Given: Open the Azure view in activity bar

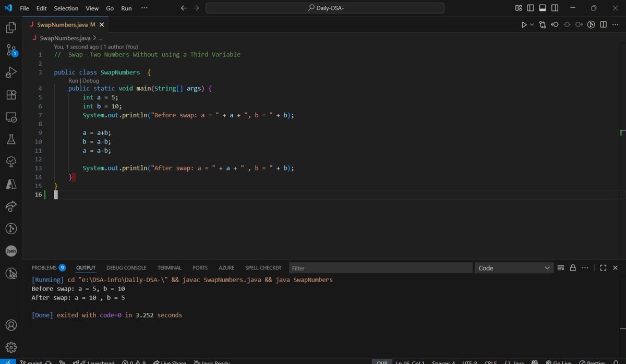Looking at the screenshot, I should point(11,184).
